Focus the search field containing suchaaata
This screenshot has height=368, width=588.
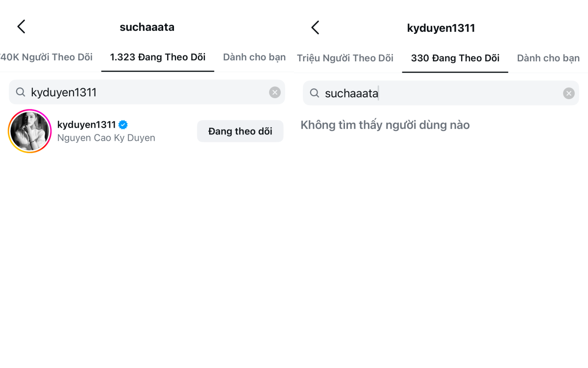pos(441,93)
